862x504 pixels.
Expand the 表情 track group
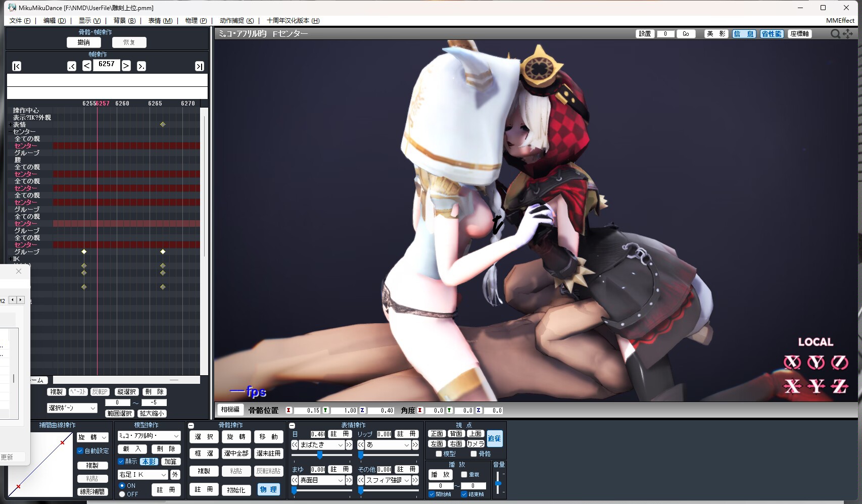10,125
